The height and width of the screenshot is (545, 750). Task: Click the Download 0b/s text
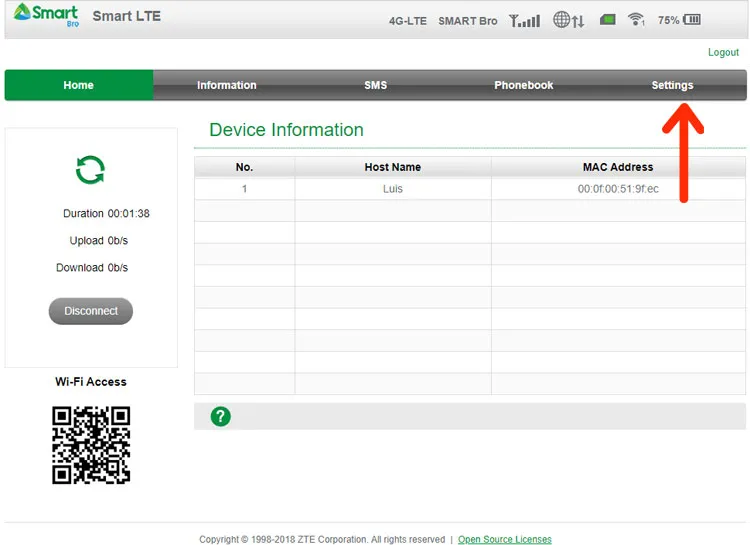92,267
